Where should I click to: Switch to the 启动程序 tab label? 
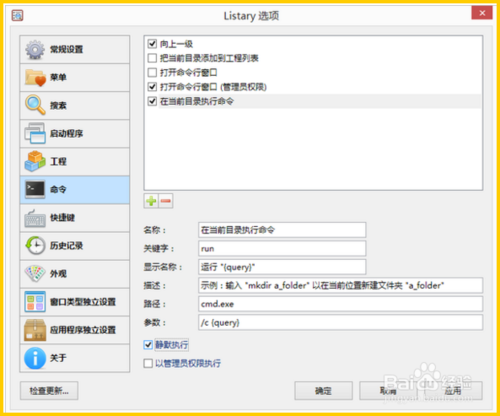[66, 134]
